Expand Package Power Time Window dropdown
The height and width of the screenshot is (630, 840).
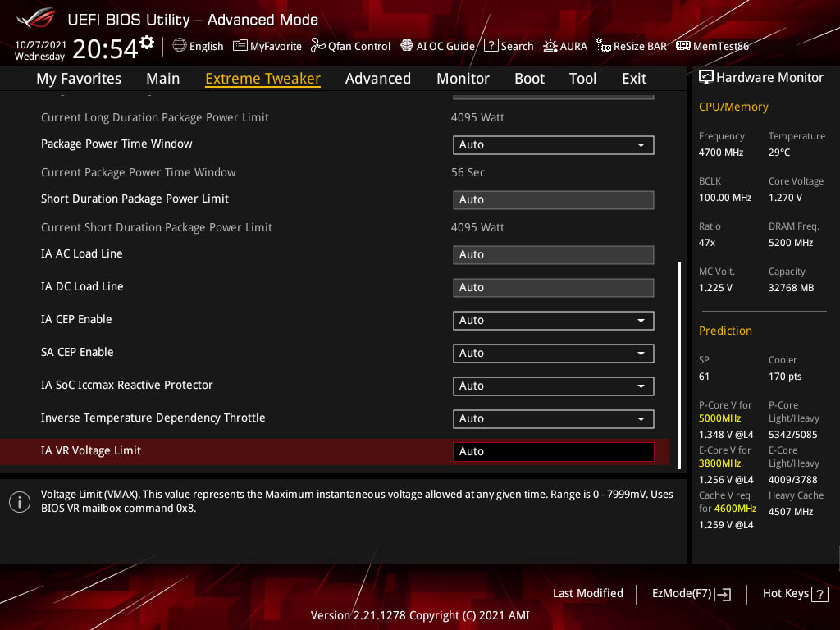[x=554, y=144]
